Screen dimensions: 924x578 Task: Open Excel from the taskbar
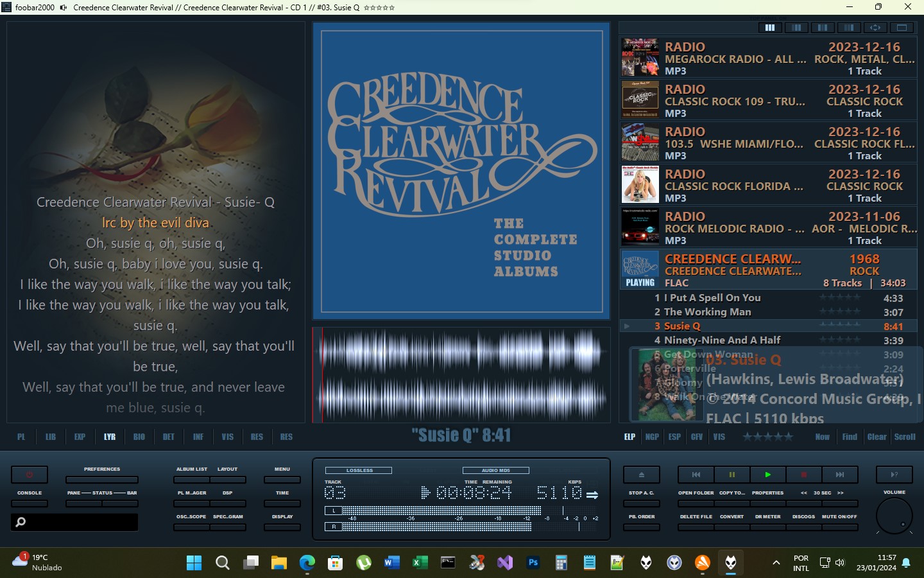[x=420, y=563]
